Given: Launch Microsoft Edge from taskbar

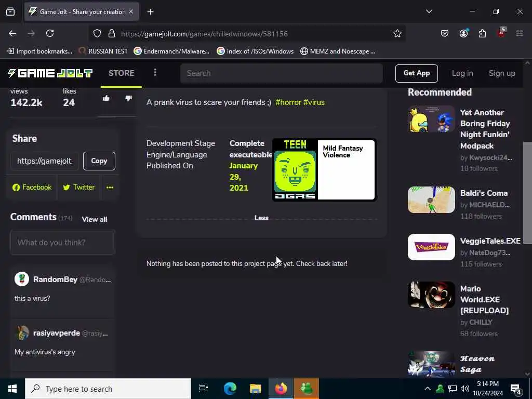Looking at the screenshot, I should tap(230, 389).
